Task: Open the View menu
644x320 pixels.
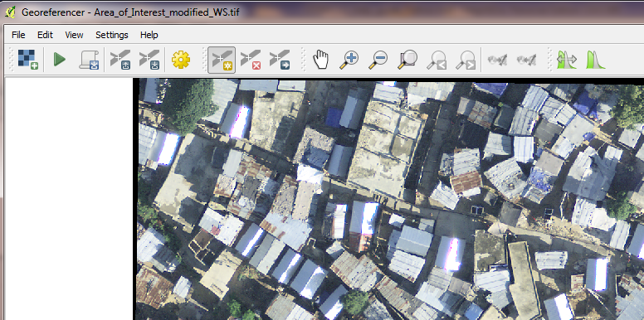Action: 74,35
